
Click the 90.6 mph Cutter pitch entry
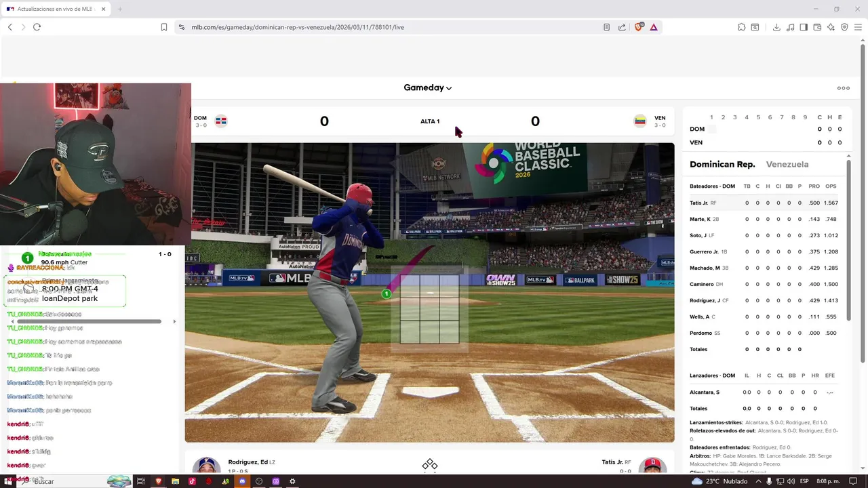pyautogui.click(x=64, y=262)
